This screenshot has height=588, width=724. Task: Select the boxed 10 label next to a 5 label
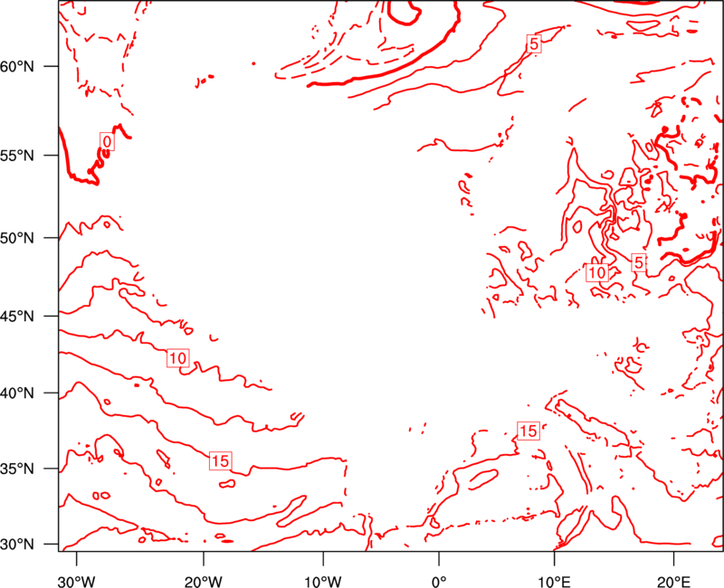pyautogui.click(x=597, y=272)
